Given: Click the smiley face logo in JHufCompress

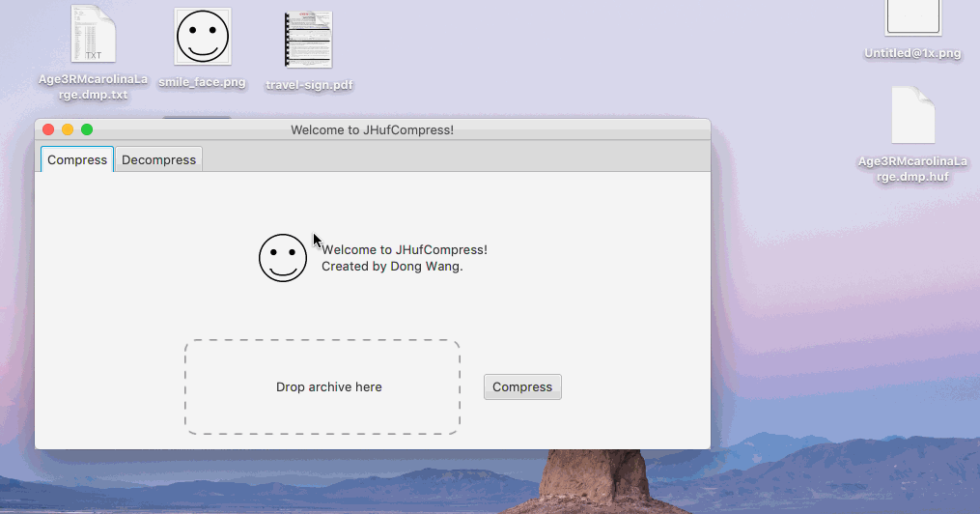Looking at the screenshot, I should pyautogui.click(x=283, y=258).
